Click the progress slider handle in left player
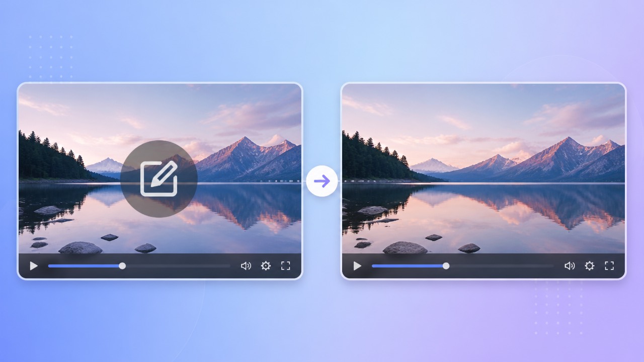 pyautogui.click(x=122, y=266)
